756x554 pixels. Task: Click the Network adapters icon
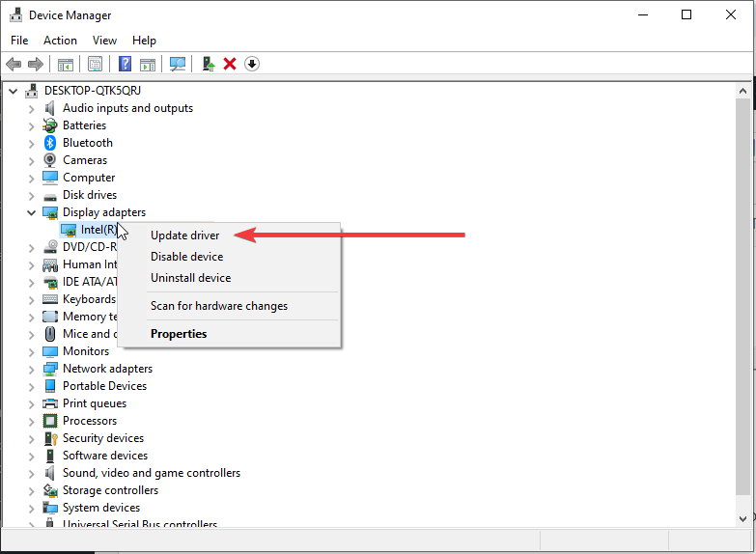pos(50,369)
